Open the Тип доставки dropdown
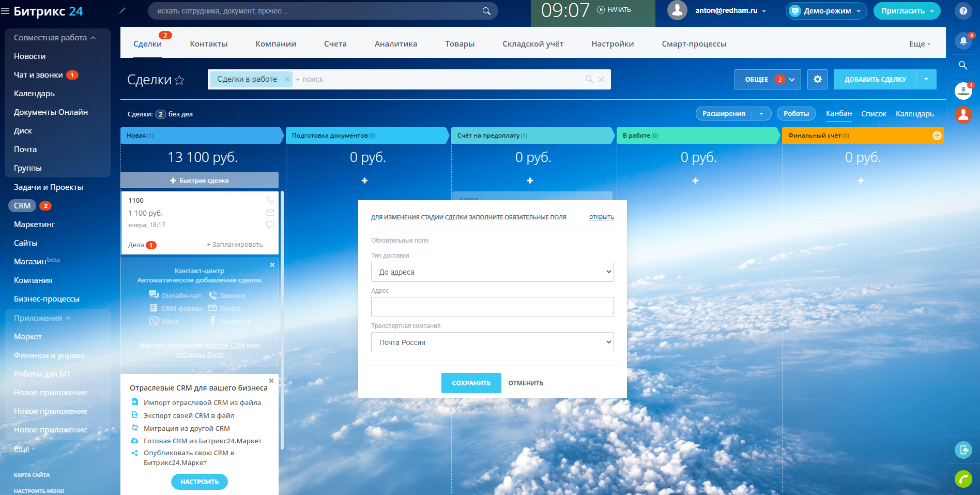The height and width of the screenshot is (495, 980). click(x=492, y=272)
